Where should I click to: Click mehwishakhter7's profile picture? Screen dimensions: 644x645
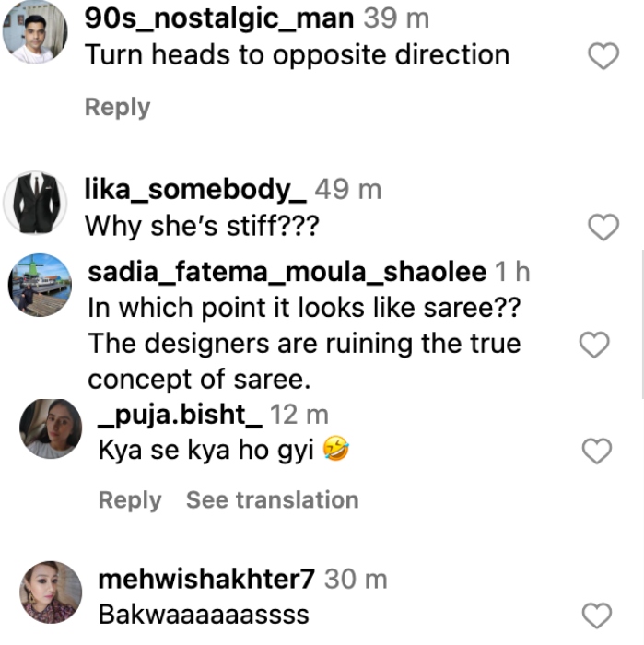[51, 592]
